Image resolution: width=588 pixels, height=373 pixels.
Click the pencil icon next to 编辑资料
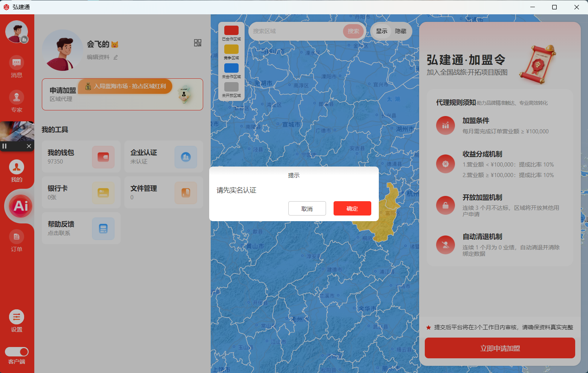click(116, 57)
